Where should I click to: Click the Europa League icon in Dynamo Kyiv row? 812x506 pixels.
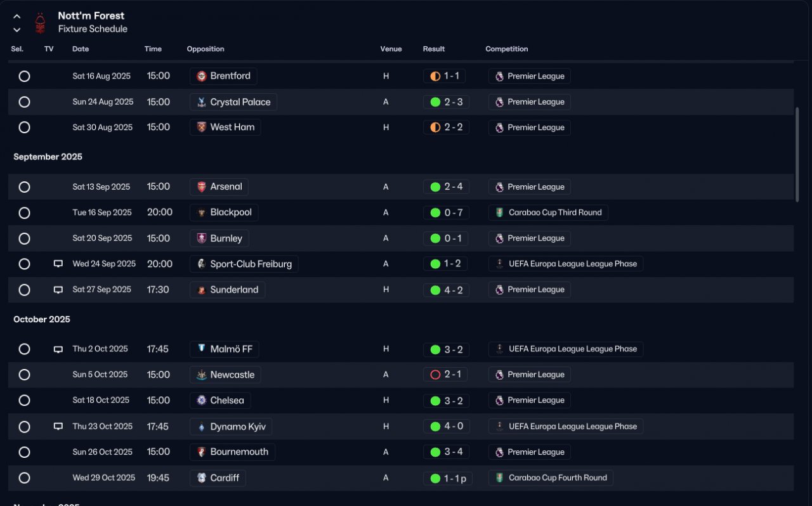click(x=500, y=427)
